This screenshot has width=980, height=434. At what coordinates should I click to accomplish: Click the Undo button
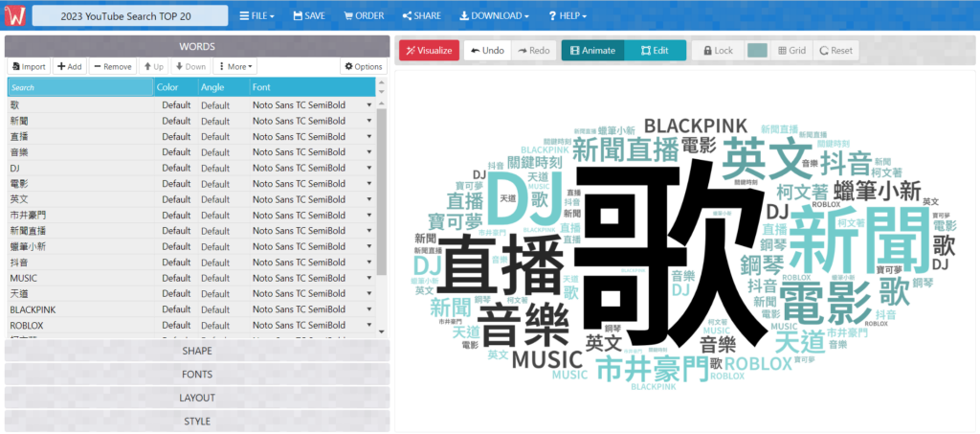pos(487,51)
